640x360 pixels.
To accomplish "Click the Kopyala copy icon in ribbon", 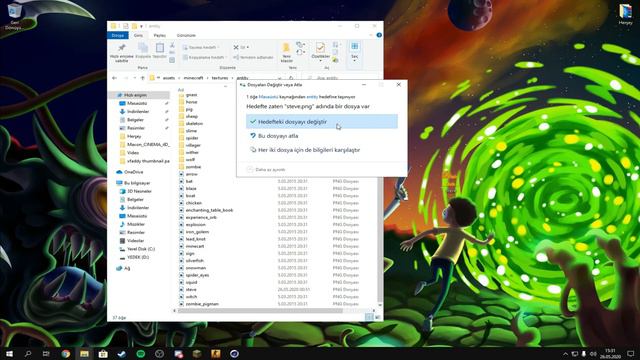I will tap(143, 50).
